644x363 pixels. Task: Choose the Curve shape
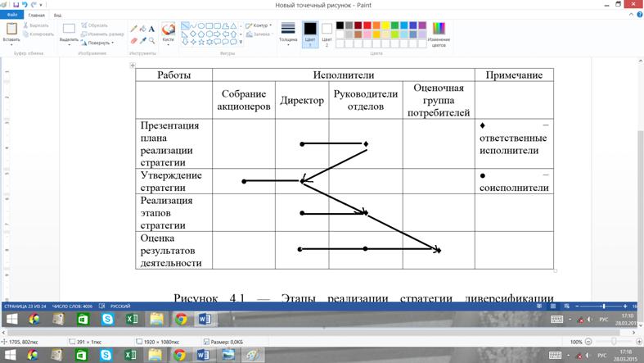click(x=193, y=26)
